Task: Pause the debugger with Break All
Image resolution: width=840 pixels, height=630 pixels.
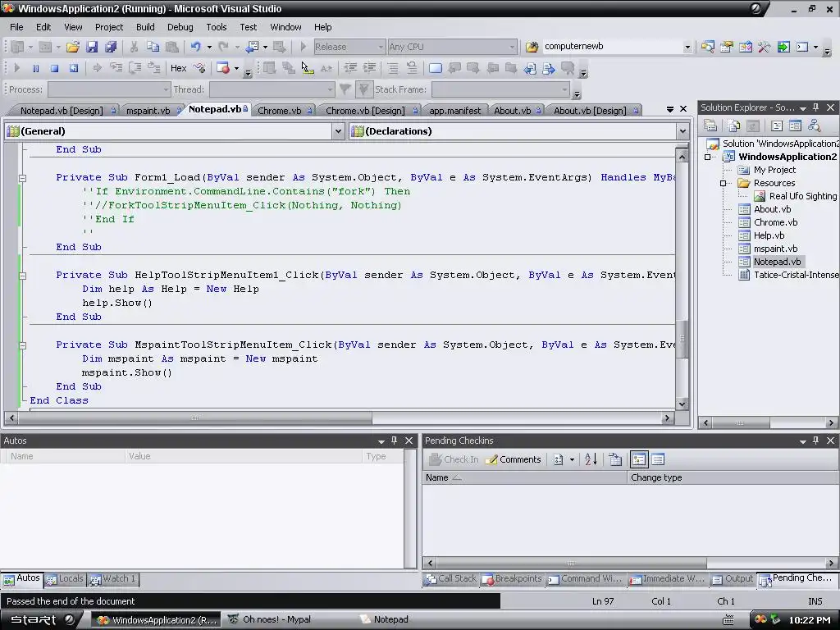Action: click(35, 68)
